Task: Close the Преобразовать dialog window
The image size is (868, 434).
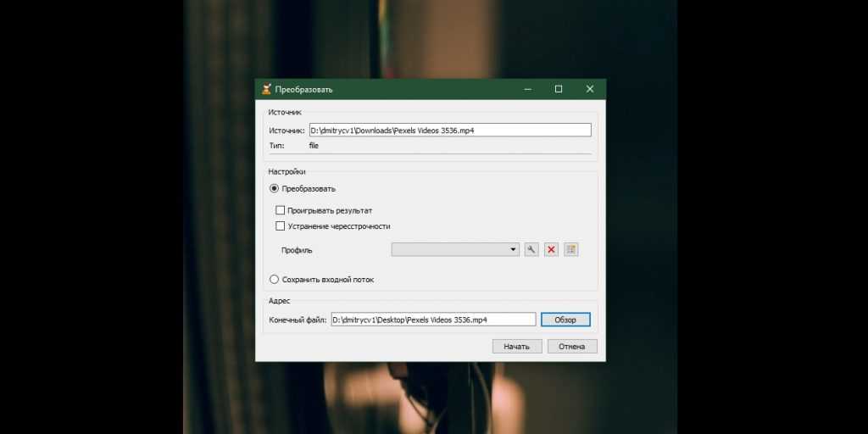Action: point(589,89)
